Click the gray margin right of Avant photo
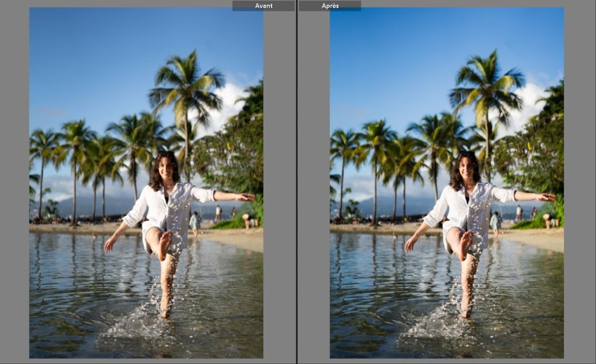The width and height of the screenshot is (596, 364). point(279,190)
